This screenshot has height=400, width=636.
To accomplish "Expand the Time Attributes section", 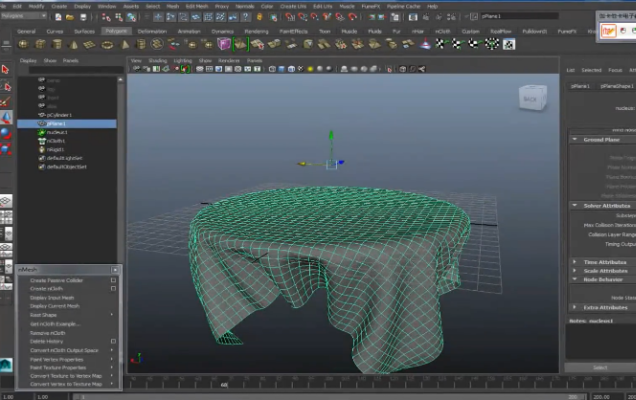I will pos(575,262).
